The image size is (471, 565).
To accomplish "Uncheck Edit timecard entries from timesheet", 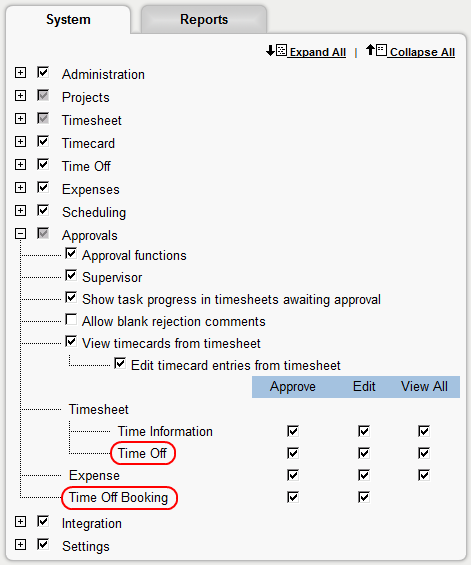I will click(120, 363).
